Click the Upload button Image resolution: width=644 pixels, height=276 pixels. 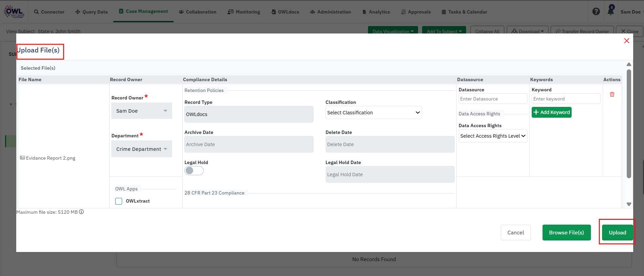617,232
